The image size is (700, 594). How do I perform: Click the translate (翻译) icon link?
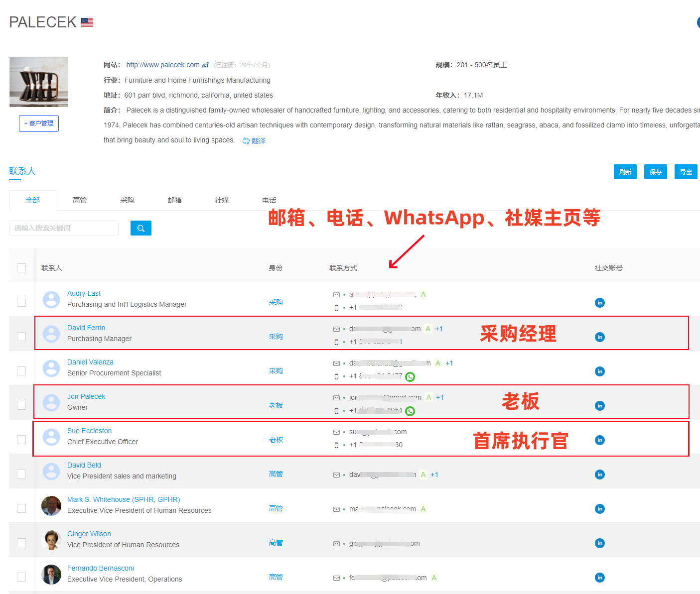tap(254, 141)
